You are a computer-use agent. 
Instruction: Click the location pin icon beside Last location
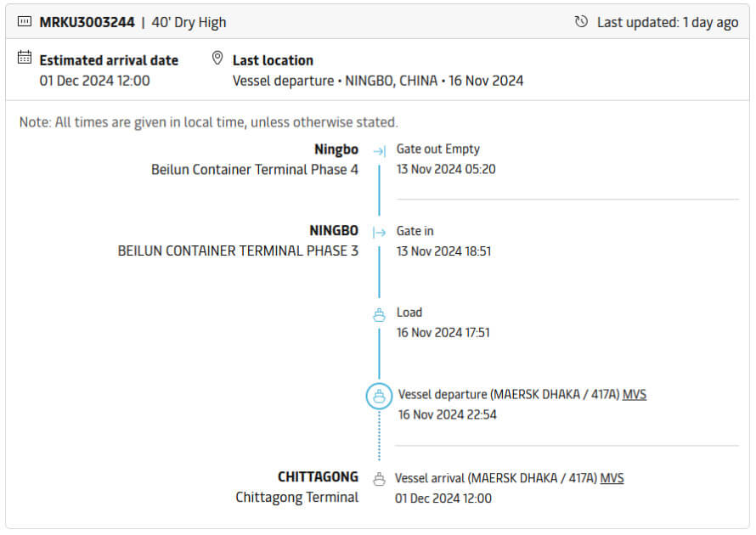[217, 59]
